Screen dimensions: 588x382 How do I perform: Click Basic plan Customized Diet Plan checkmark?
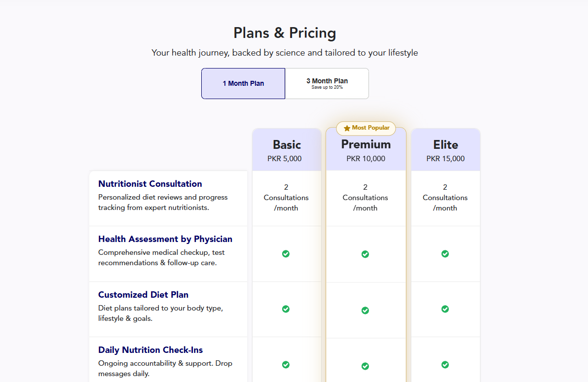[286, 309]
